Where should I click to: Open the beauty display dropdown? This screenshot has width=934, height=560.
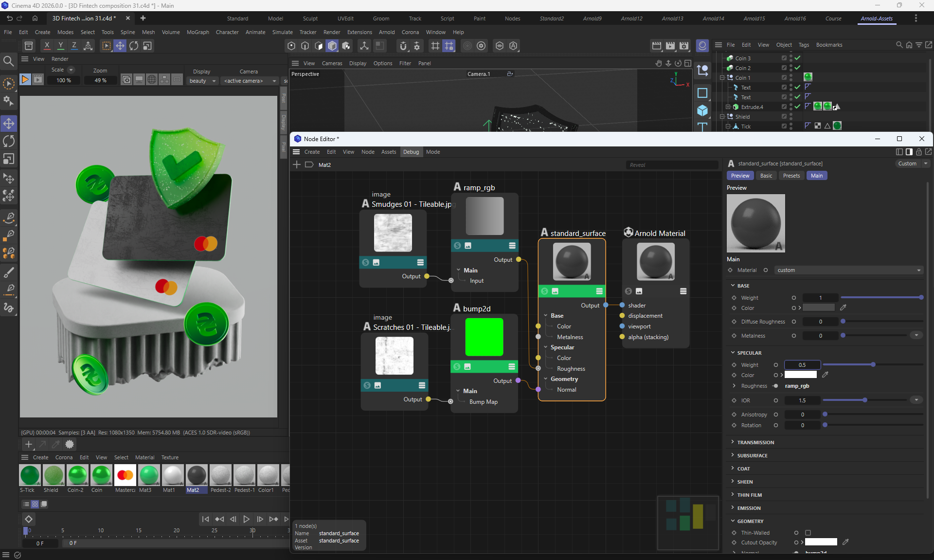pyautogui.click(x=202, y=81)
